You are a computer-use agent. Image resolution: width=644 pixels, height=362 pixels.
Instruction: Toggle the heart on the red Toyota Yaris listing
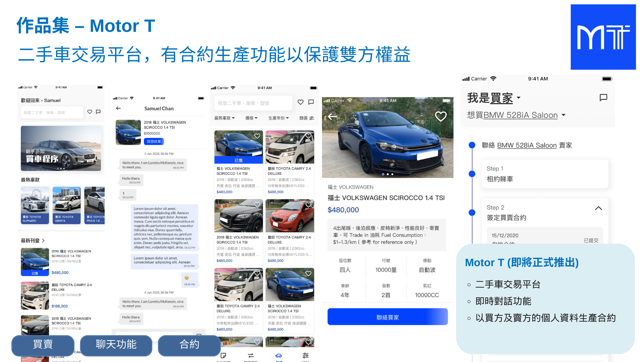click(309, 205)
